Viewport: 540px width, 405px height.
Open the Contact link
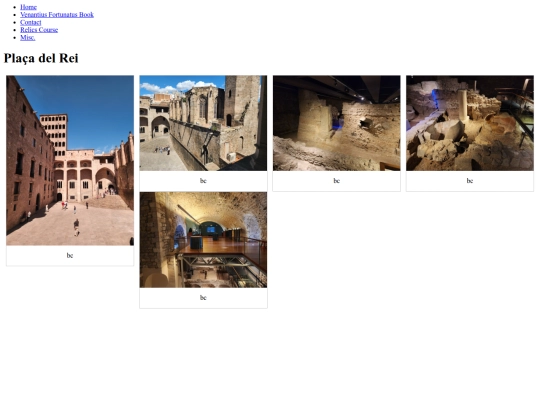(31, 22)
